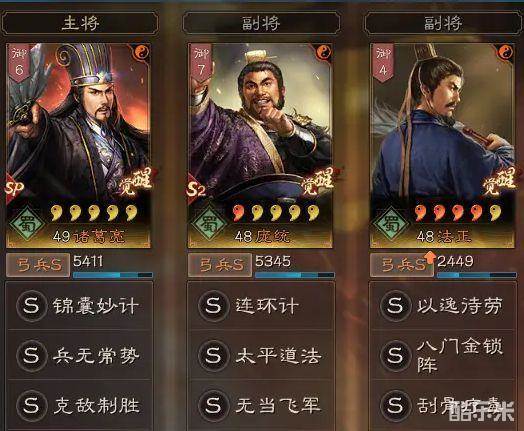524x431 pixels.
Task: Click the yin-yang icon on 庞统 card
Action: pos(324,52)
